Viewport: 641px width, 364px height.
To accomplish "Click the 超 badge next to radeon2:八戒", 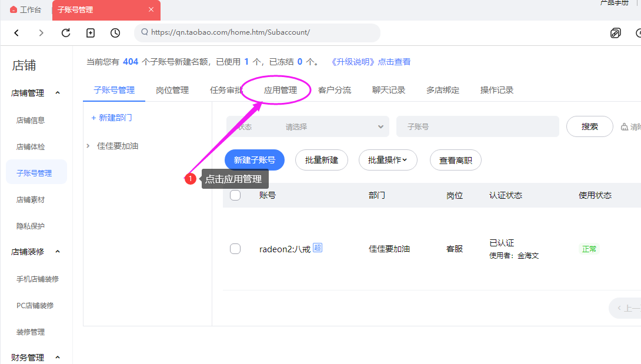I will pos(317,249).
